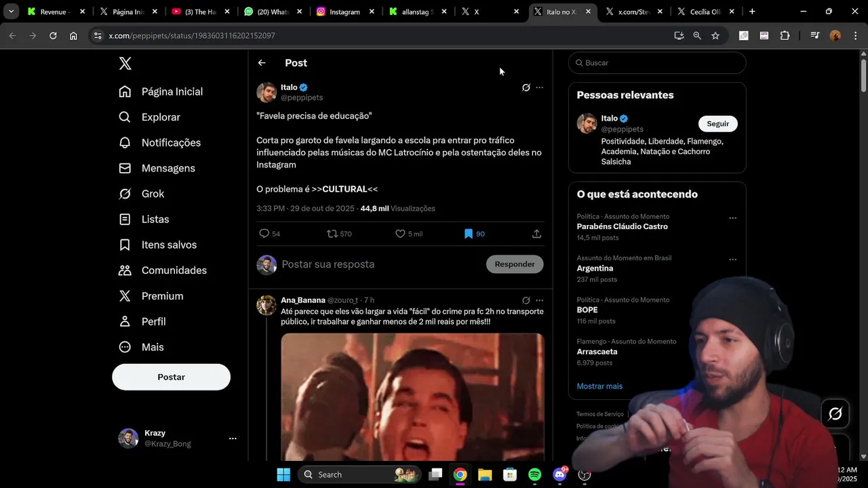Repost the post with 570 reposts
Screen dimensions: 868x488
click(339, 234)
